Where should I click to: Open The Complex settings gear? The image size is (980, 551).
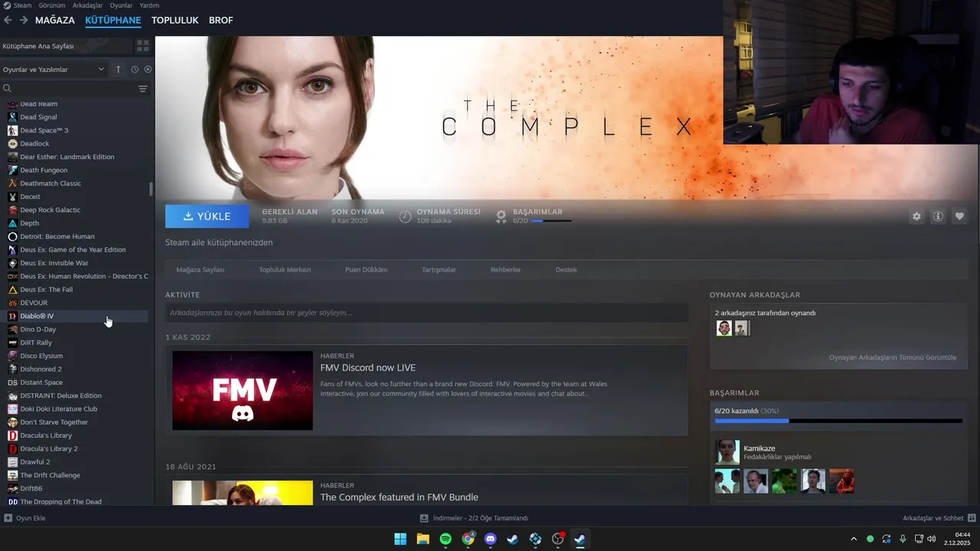click(916, 217)
